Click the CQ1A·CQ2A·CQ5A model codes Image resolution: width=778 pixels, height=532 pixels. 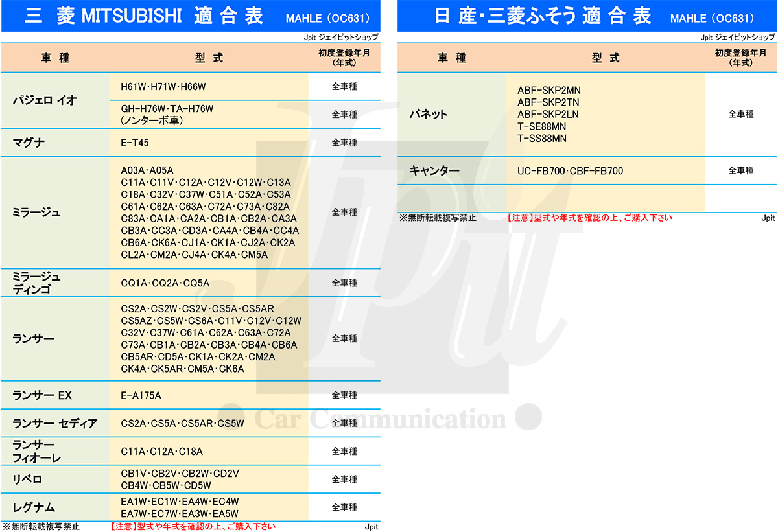(165, 283)
